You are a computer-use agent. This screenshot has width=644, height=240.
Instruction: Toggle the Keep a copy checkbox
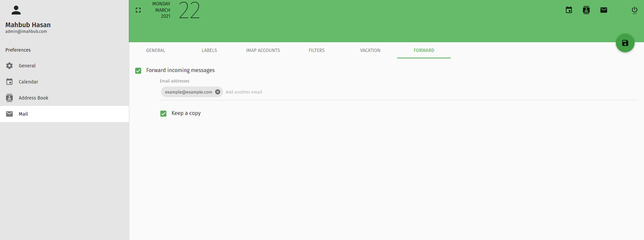point(163,114)
